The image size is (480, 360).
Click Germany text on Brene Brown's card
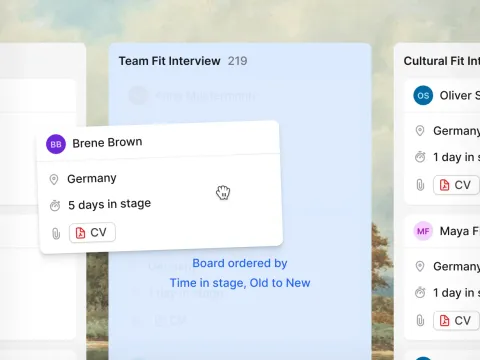(92, 179)
